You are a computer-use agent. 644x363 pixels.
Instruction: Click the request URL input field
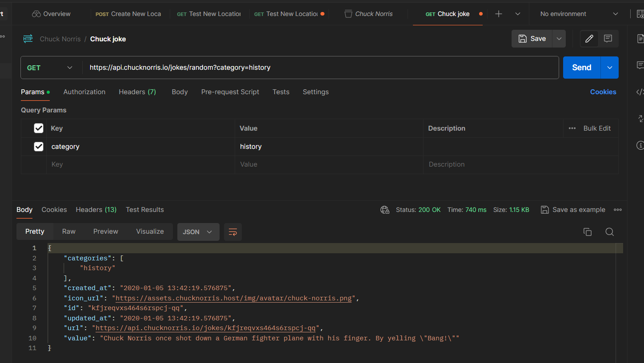[320, 68]
